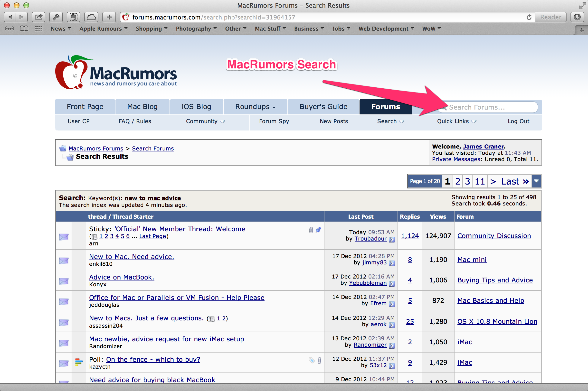588x391 pixels.
Task: Expand the Quick Links menu
Action: (x=457, y=121)
